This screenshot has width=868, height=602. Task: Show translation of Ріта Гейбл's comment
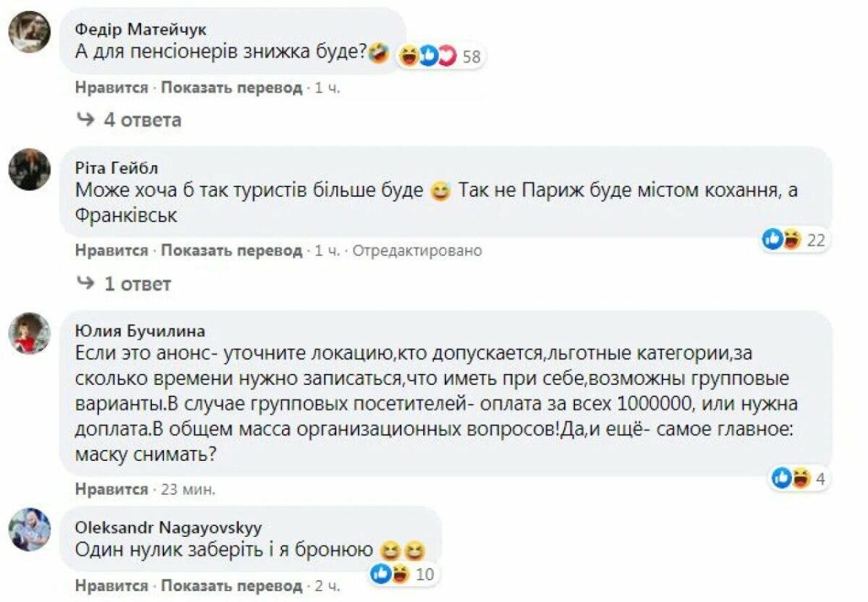[x=231, y=250]
